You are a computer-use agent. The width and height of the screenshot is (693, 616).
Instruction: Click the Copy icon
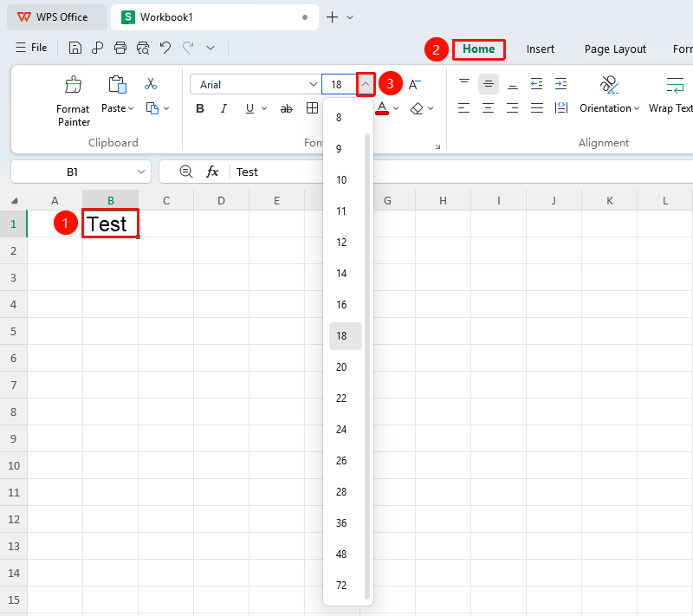tap(152, 108)
